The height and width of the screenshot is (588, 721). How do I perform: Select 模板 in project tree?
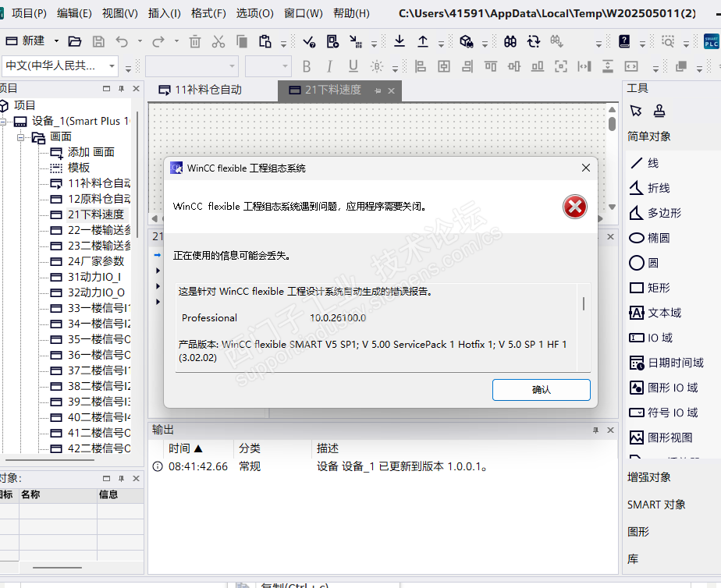[79, 168]
